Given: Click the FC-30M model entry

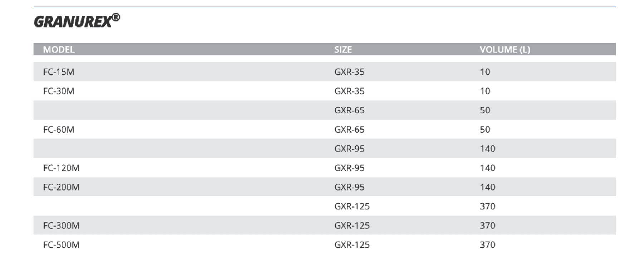Looking at the screenshot, I should coord(59,91).
